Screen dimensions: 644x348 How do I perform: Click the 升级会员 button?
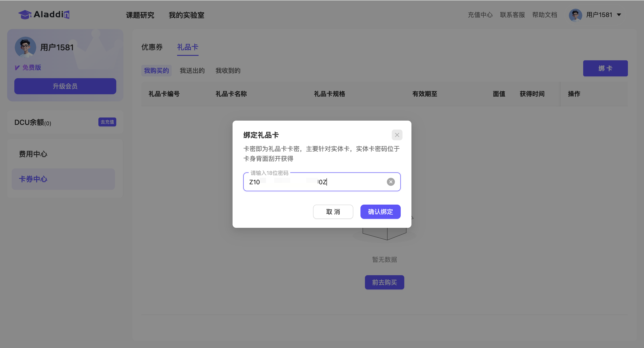(65, 86)
